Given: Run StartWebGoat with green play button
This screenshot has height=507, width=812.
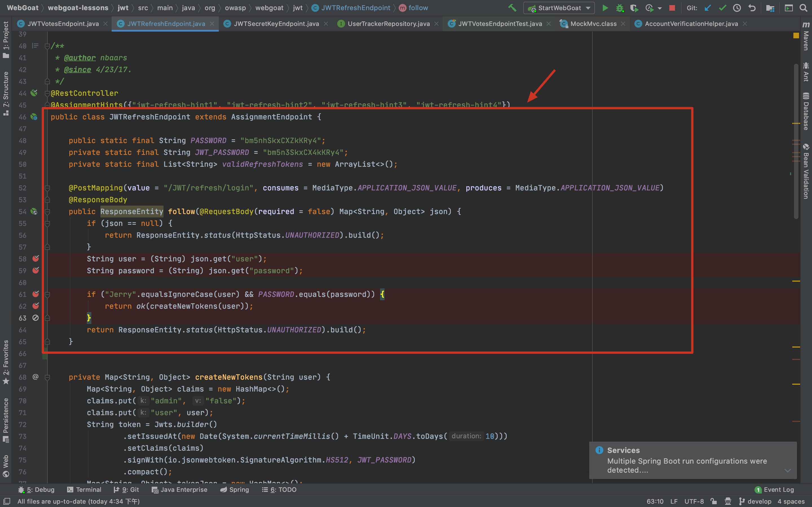Looking at the screenshot, I should tap(605, 8).
